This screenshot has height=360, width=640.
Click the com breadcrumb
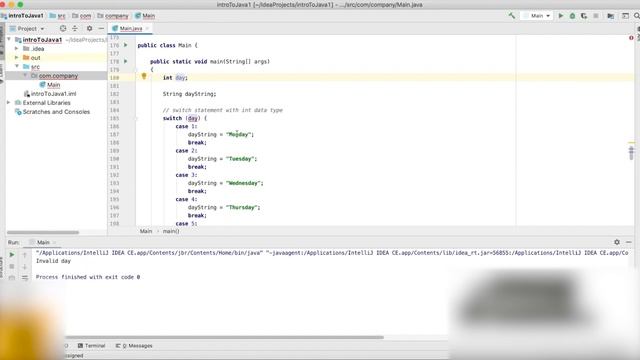(82, 16)
